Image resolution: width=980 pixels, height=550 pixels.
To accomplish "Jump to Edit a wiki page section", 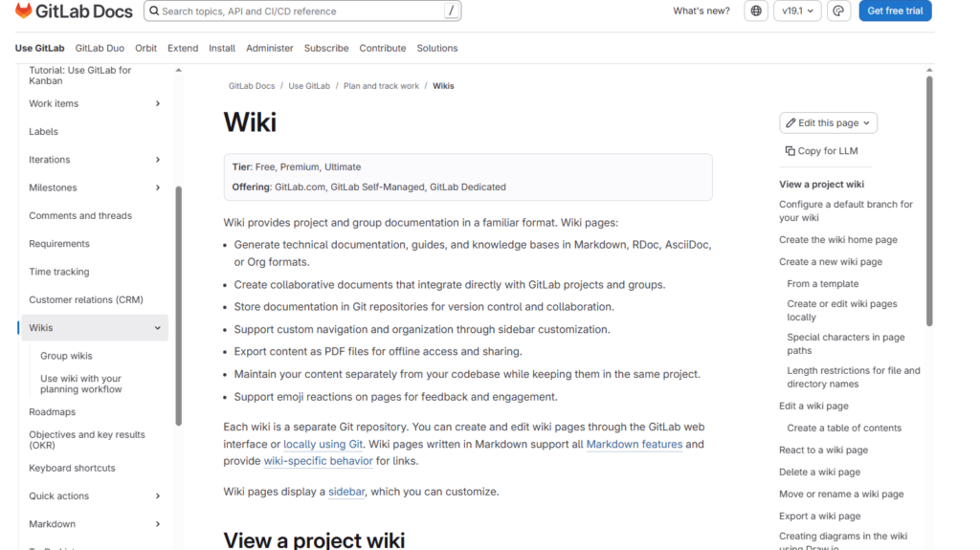I will (813, 407).
